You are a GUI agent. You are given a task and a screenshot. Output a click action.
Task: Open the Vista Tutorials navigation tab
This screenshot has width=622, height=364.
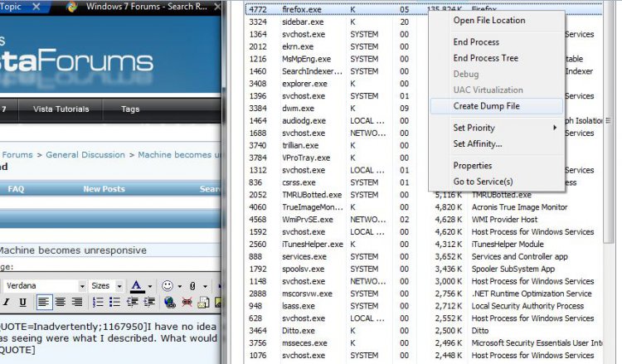[x=61, y=109]
